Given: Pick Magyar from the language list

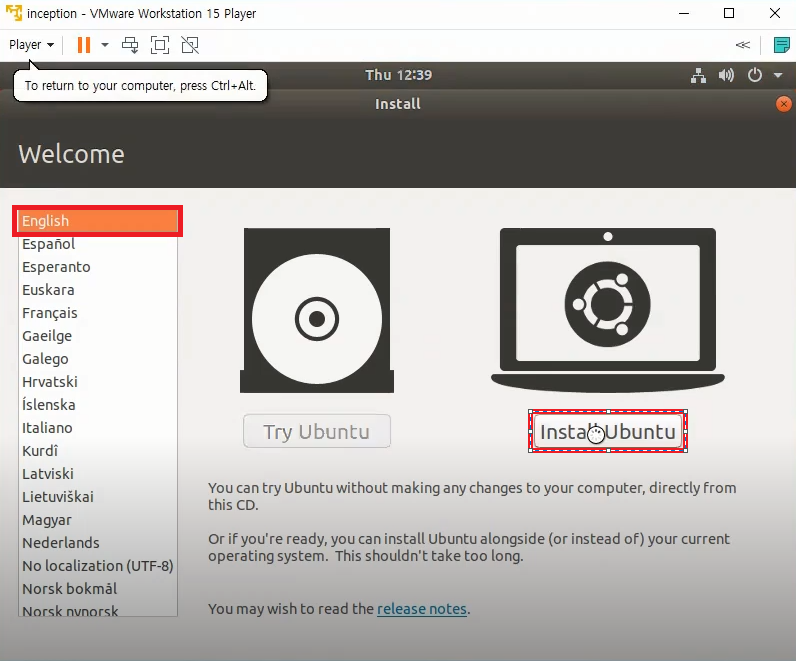Looking at the screenshot, I should click(97, 520).
